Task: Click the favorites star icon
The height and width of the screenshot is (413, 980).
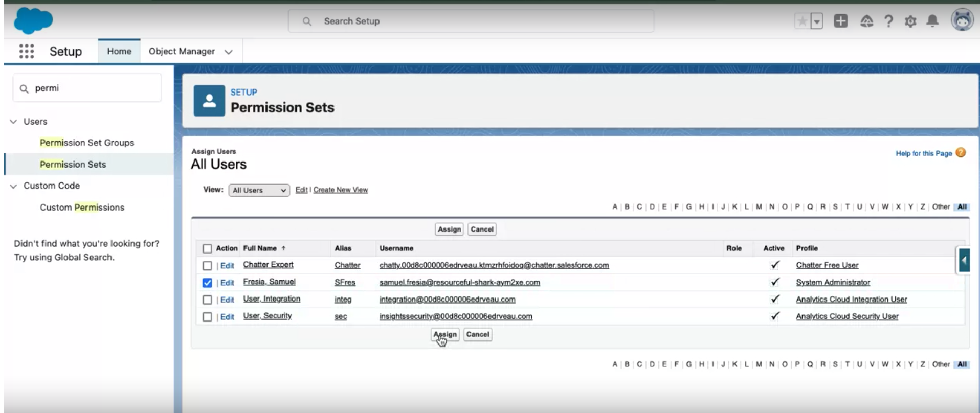Action: [x=803, y=21]
